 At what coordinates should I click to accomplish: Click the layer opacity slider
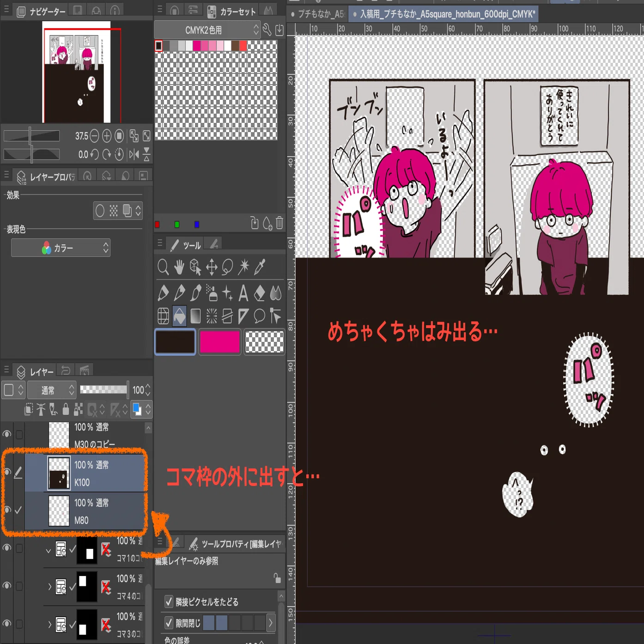click(103, 389)
